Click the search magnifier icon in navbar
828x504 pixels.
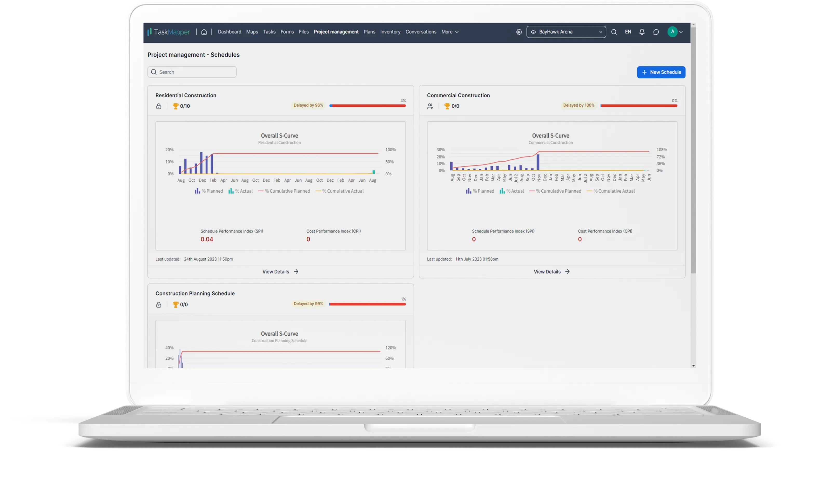tap(614, 32)
